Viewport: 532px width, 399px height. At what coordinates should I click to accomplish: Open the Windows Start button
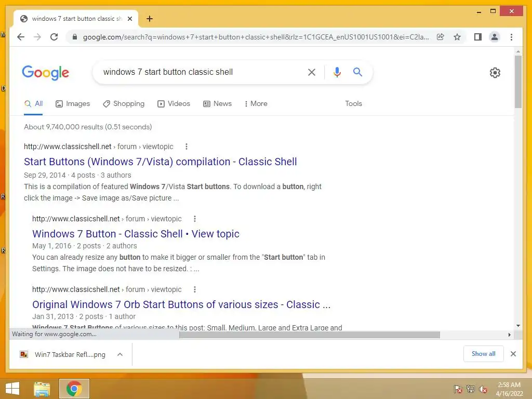12,389
